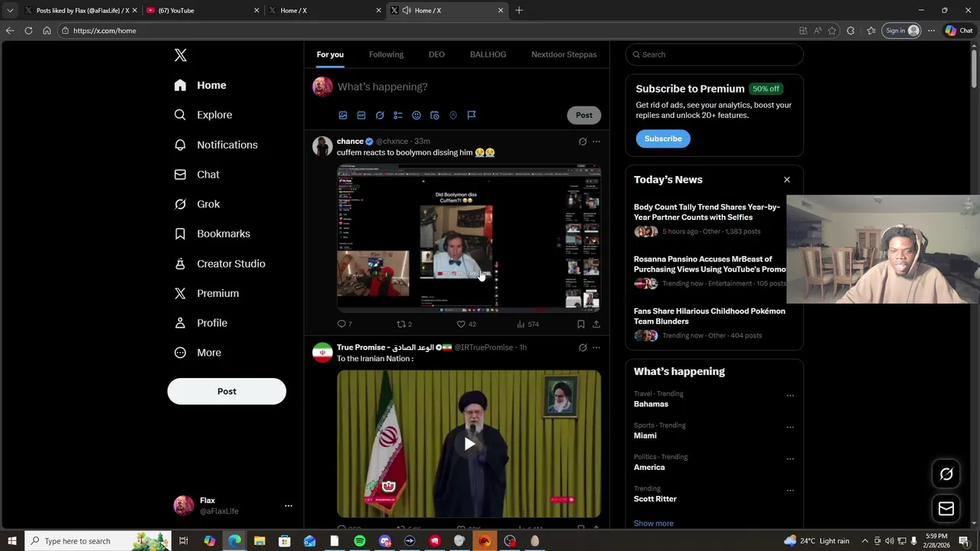980x551 pixels.
Task: Click the composer Post button
Action: coord(584,116)
